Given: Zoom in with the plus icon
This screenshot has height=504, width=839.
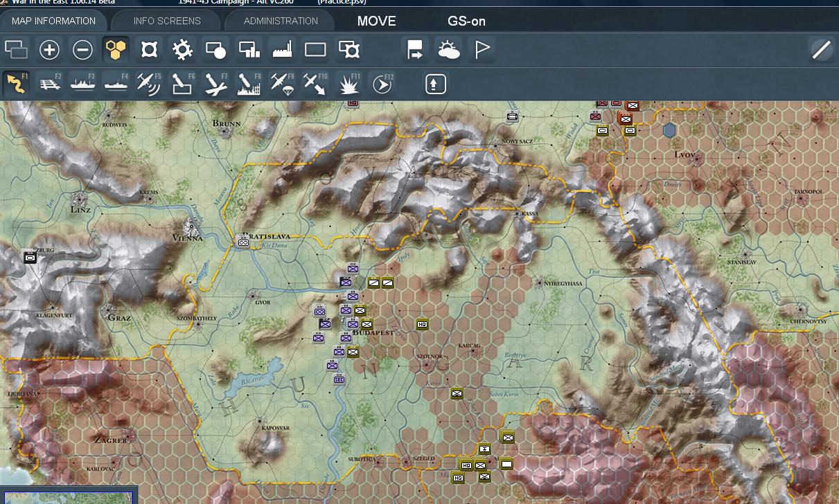Looking at the screenshot, I should tap(49, 49).
